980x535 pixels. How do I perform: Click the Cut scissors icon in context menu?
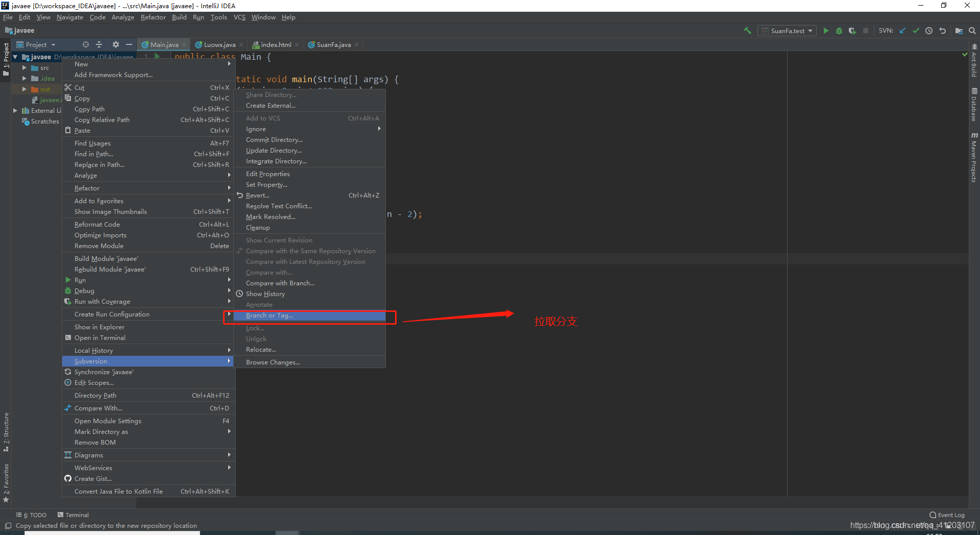(68, 87)
